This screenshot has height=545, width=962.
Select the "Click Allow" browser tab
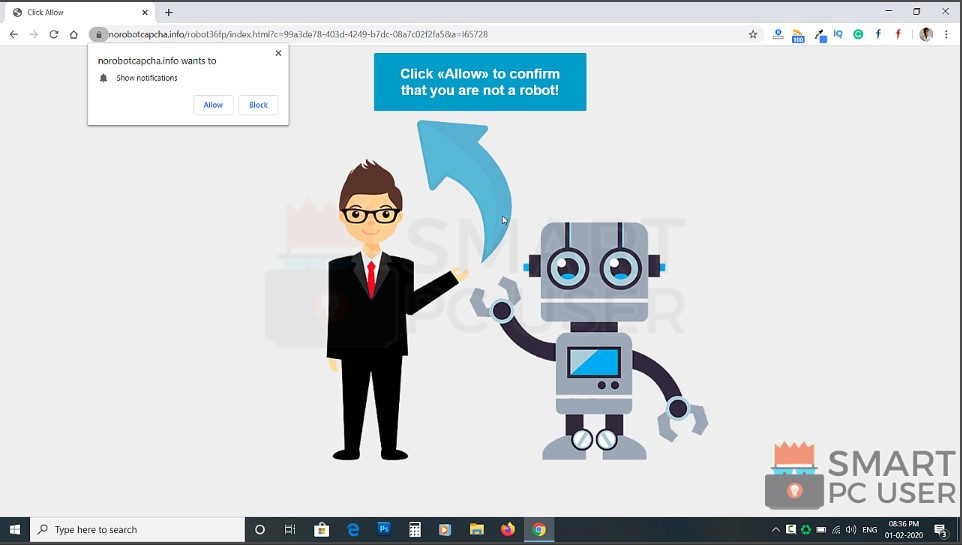80,12
